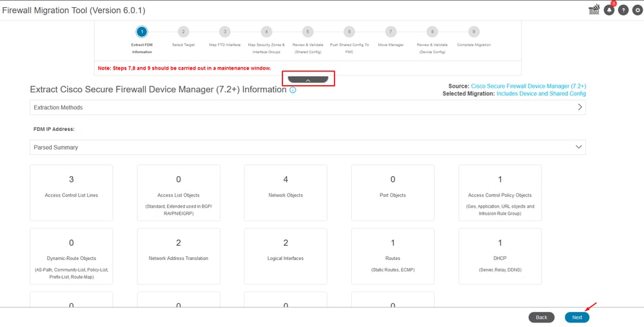Viewport: 644px width, 327px height.
Task: Click the Firewall Migration Tool title
Action: 74,10
